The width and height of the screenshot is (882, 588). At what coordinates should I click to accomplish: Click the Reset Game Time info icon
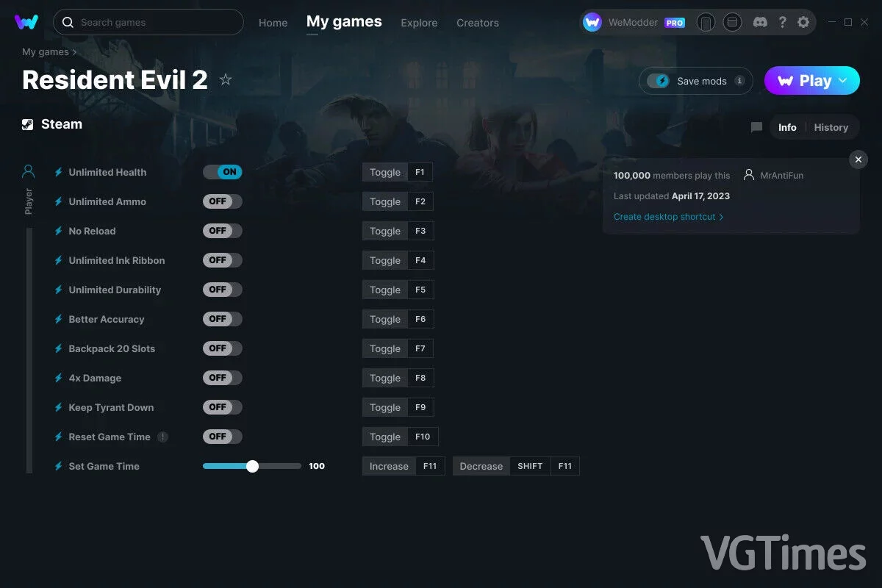coord(162,437)
